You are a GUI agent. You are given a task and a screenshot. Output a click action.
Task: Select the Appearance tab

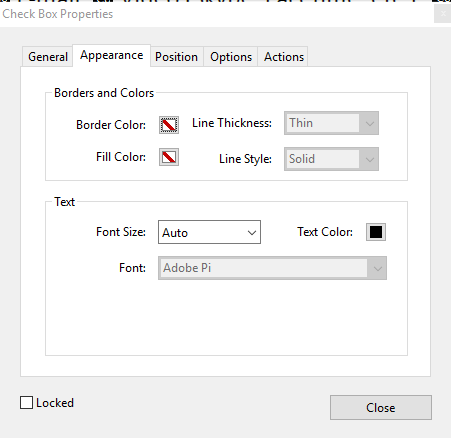click(112, 55)
